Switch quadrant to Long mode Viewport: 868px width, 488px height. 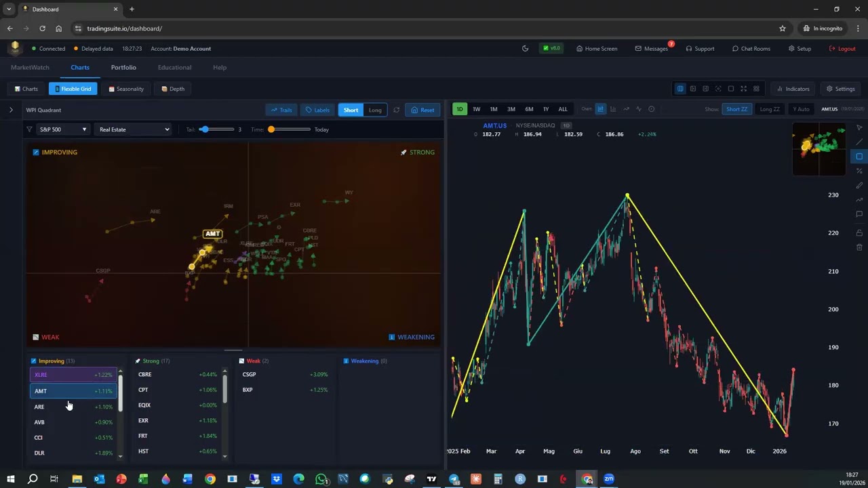point(375,110)
